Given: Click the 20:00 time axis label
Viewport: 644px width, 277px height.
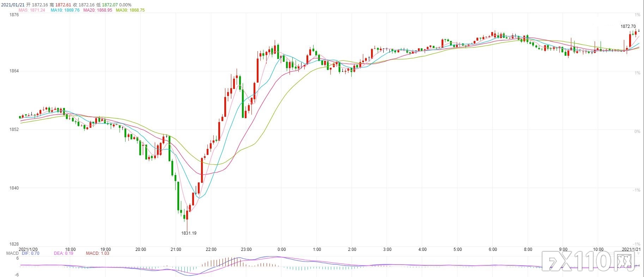Looking at the screenshot, I should coord(141,249).
